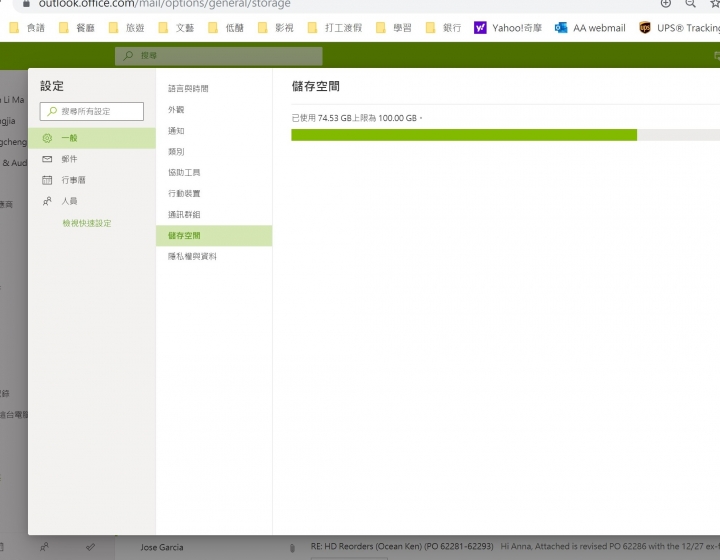Open the 協助工具 settings page
720x560 pixels.
pyautogui.click(x=214, y=173)
